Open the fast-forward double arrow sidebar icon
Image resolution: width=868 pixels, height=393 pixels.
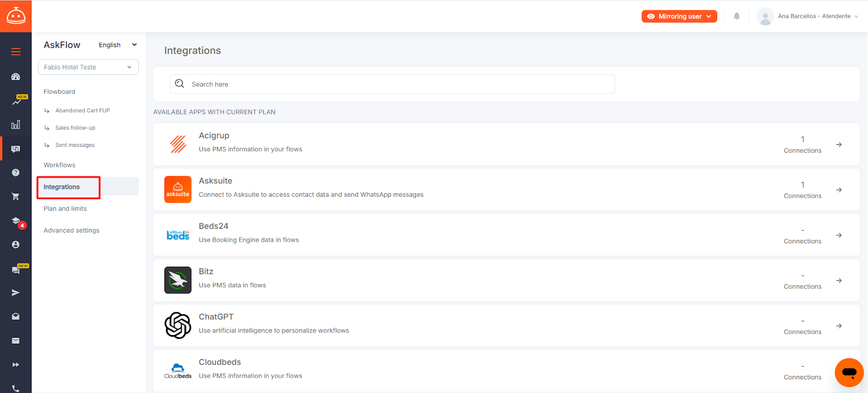point(16,365)
